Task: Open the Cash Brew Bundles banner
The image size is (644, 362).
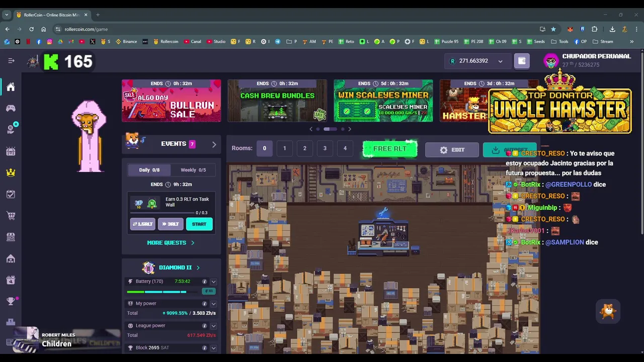Action: pyautogui.click(x=277, y=101)
